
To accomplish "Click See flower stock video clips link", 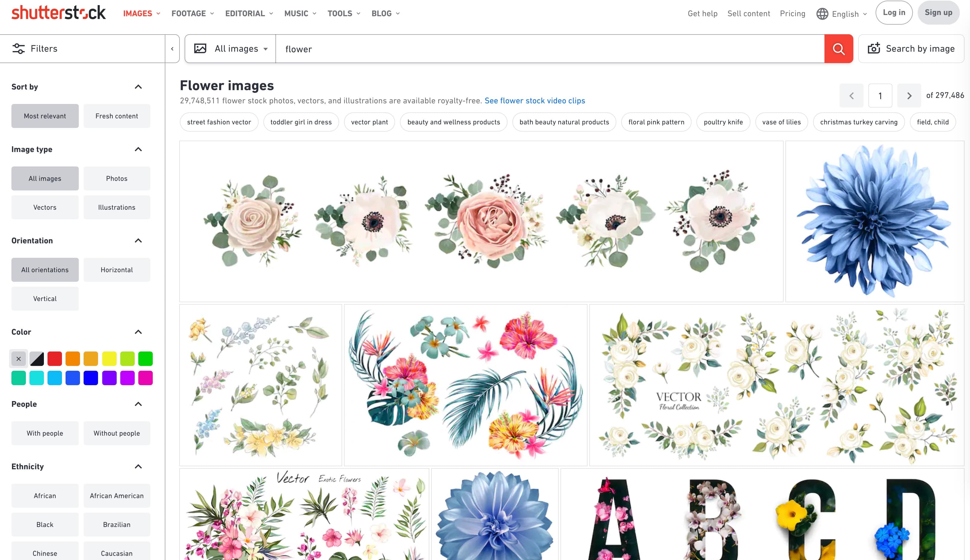I will click(x=534, y=101).
